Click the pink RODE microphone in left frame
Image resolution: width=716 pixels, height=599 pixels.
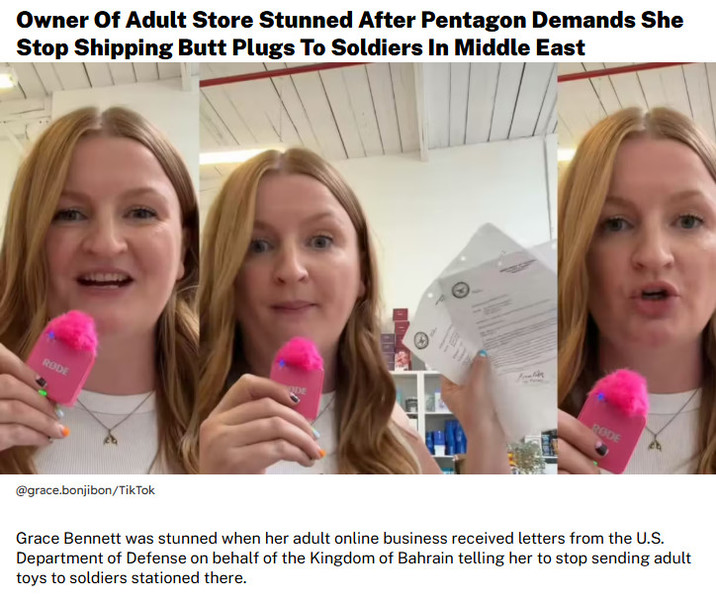pos(63,358)
